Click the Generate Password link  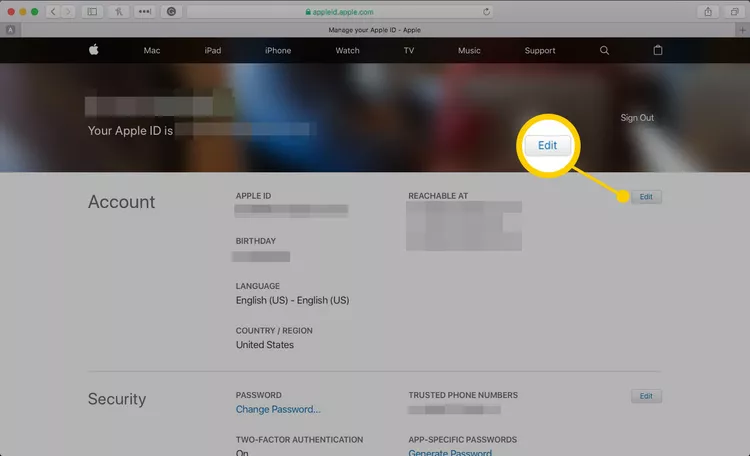(450, 452)
